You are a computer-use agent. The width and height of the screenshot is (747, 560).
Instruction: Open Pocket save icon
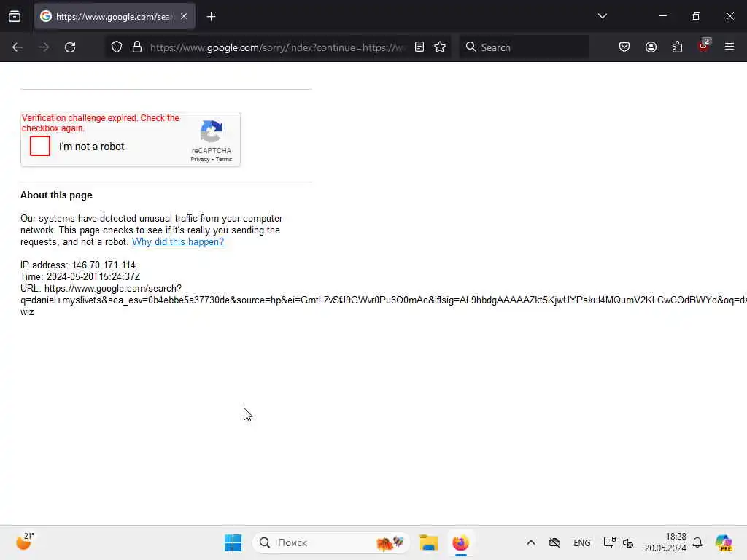tap(624, 47)
